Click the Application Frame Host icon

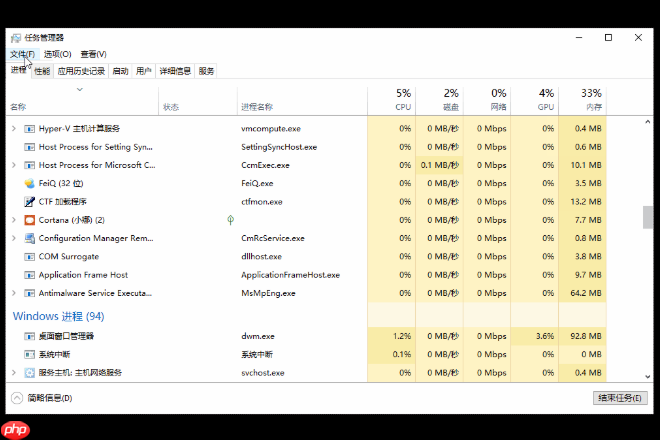click(29, 275)
